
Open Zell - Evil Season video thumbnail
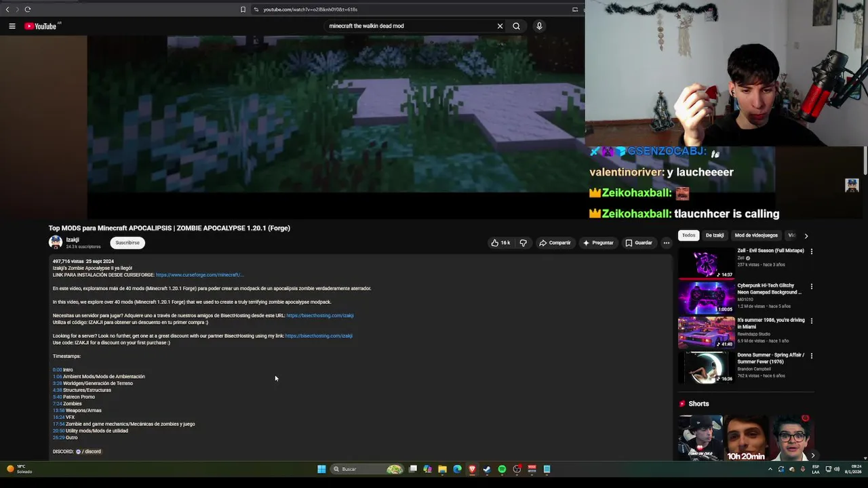coord(706,263)
